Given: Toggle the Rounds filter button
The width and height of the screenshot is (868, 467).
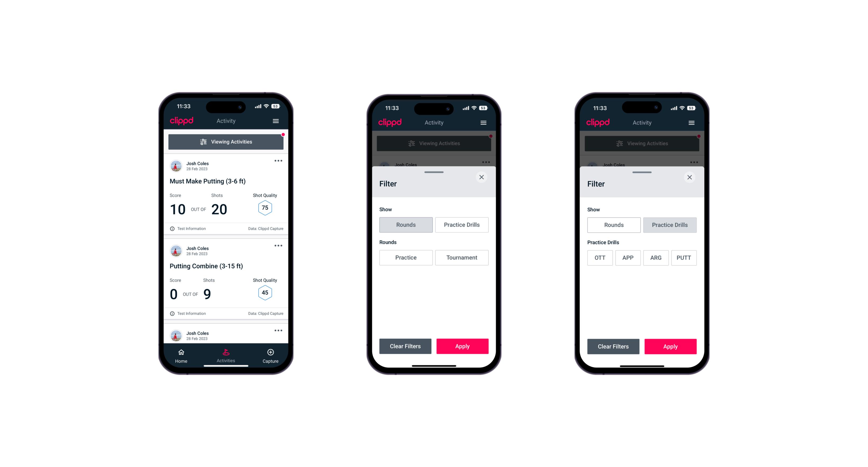Looking at the screenshot, I should coord(406,224).
